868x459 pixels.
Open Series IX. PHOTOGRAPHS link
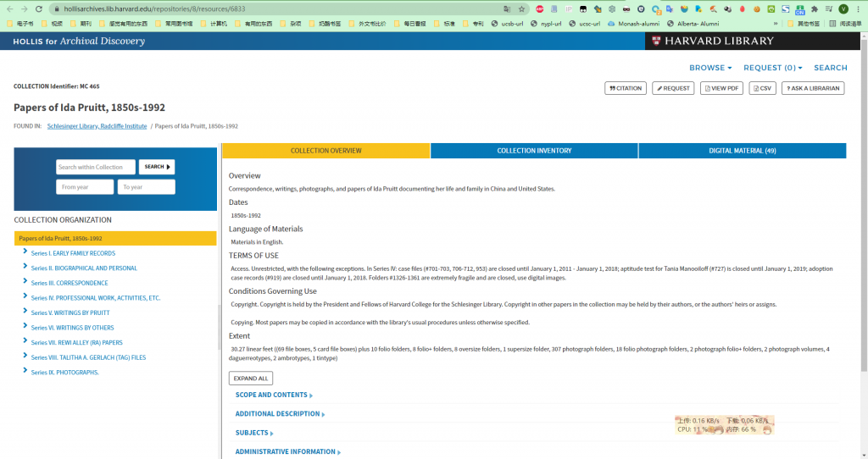coord(64,372)
